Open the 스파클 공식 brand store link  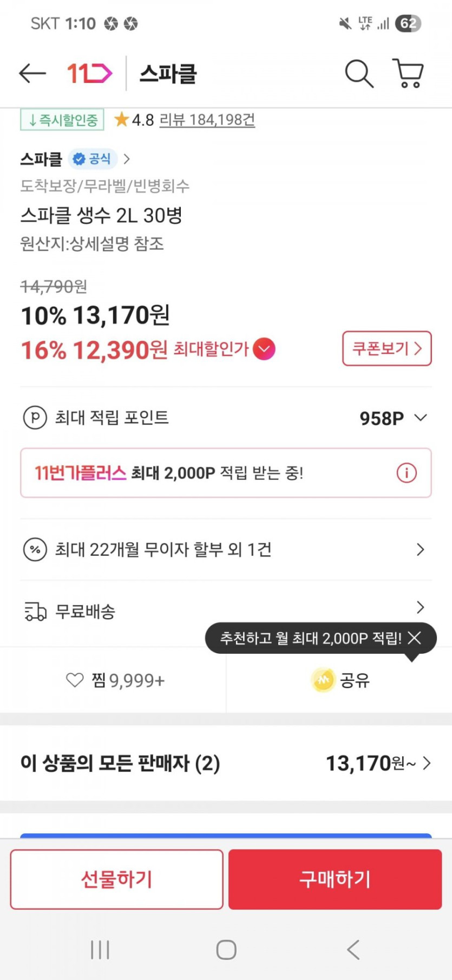pyautogui.click(x=75, y=159)
